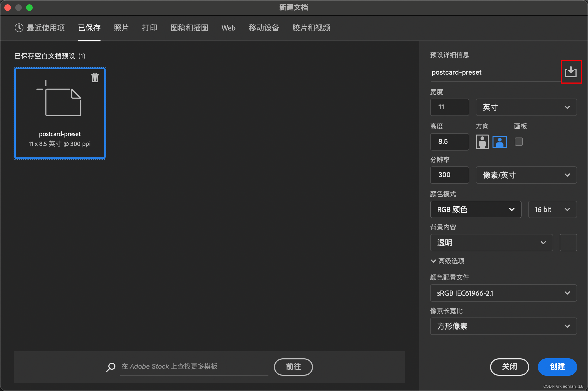
Task: Switch to the 已保存 tab
Action: (89, 28)
